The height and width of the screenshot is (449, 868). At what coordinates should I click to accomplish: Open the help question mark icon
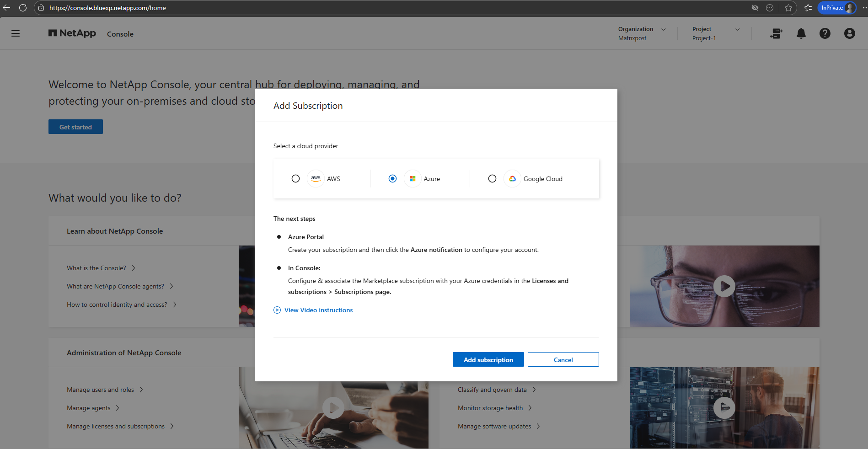825,33
